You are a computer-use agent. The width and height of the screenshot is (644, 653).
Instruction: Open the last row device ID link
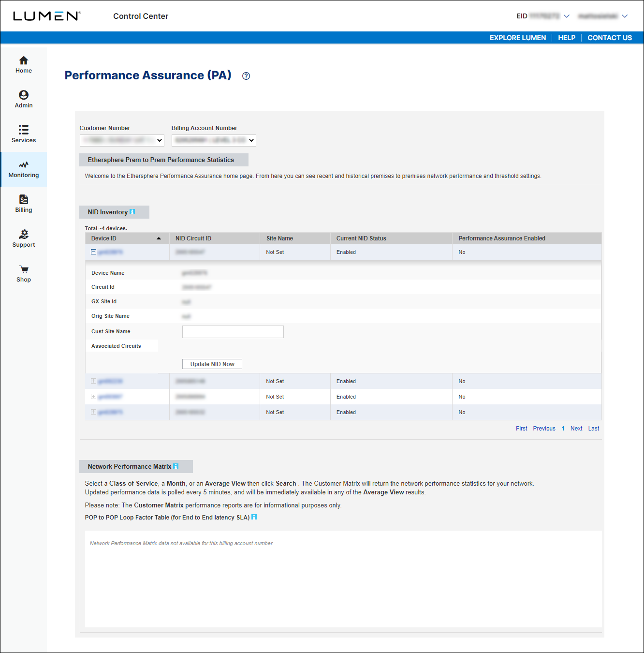coord(110,412)
